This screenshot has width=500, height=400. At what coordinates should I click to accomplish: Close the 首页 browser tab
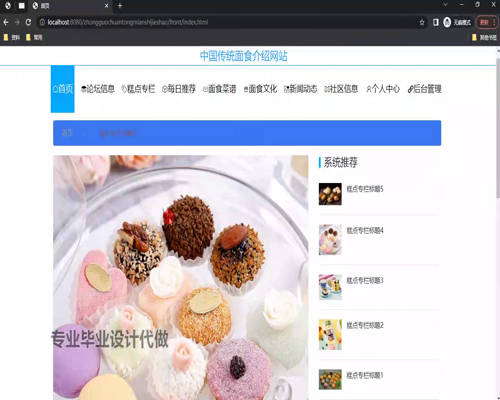(x=106, y=6)
